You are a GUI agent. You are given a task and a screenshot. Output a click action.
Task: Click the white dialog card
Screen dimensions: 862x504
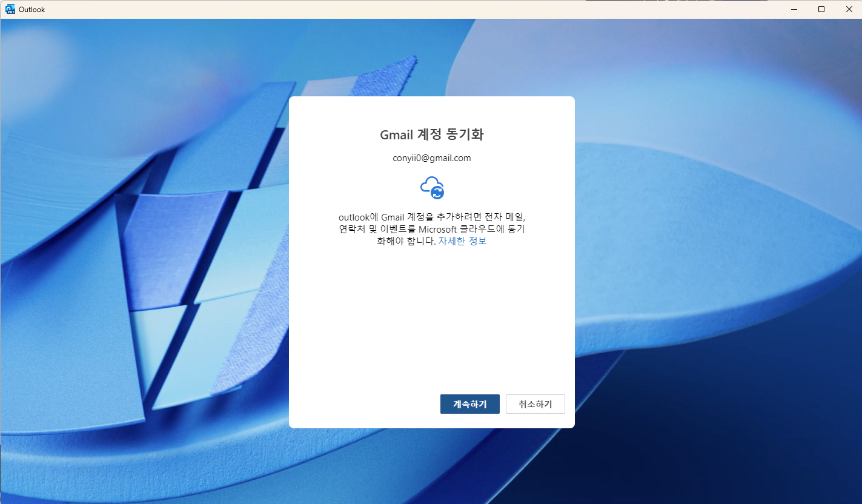431,303
